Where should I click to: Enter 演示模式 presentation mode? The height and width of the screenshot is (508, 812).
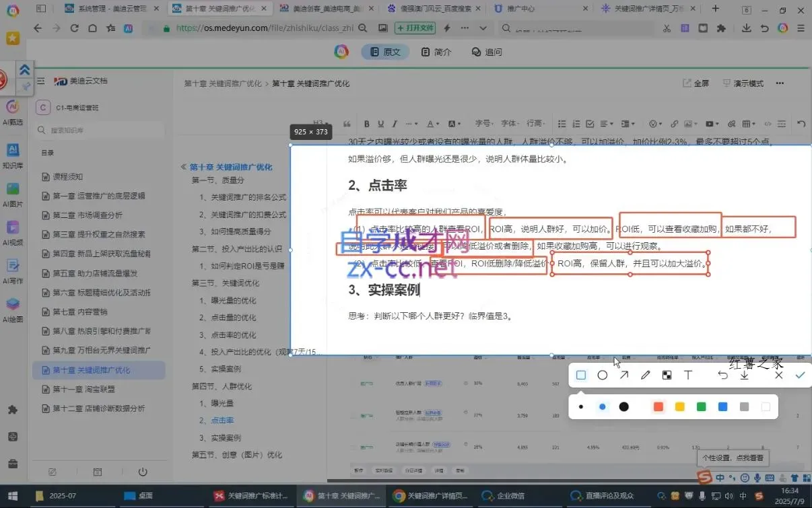click(743, 83)
